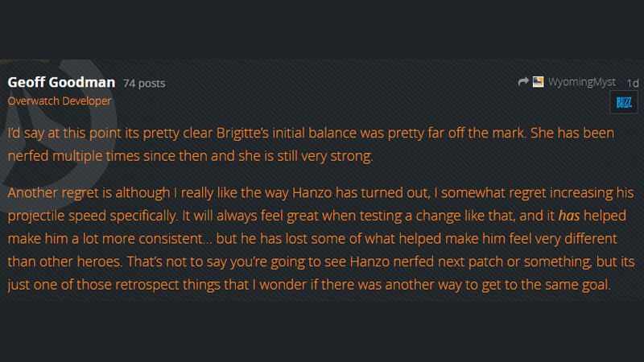
Task: Click the phrase retrospect things
Action: [x=167, y=285]
